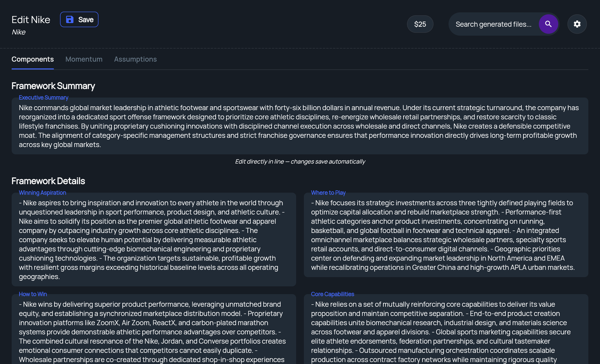Click the Executive Summary field label
The image size is (600, 364).
click(43, 98)
